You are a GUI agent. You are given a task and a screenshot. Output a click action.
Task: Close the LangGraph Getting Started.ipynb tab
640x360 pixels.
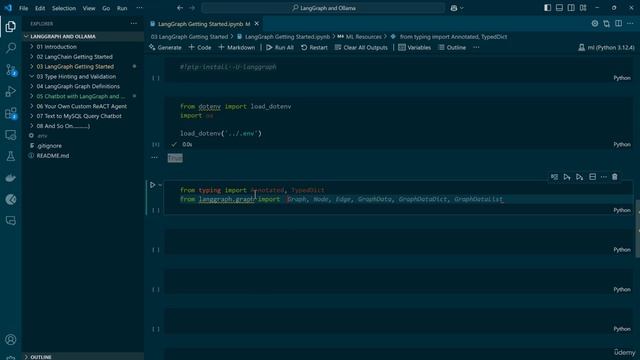click(x=257, y=24)
